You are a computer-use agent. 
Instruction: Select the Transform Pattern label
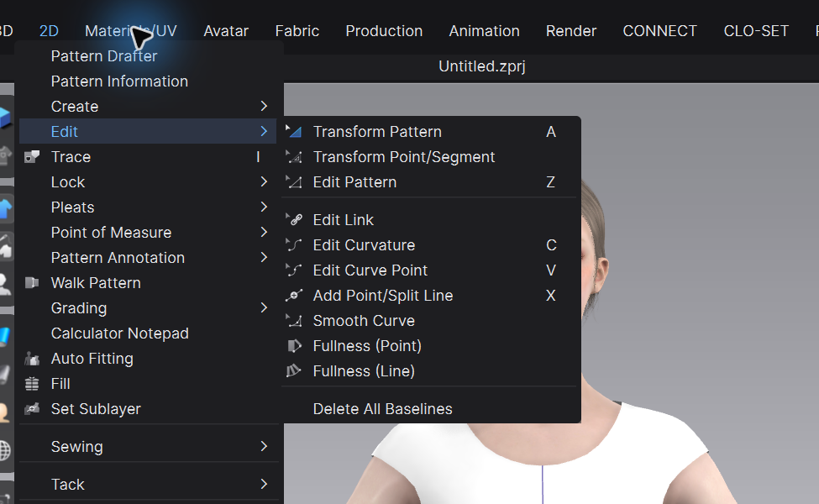tap(377, 132)
